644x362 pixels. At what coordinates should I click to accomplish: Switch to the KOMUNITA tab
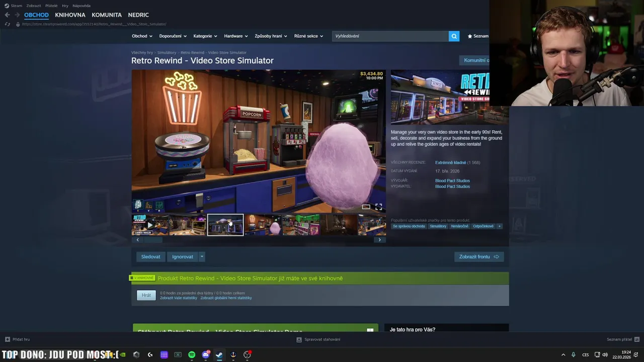(x=107, y=15)
